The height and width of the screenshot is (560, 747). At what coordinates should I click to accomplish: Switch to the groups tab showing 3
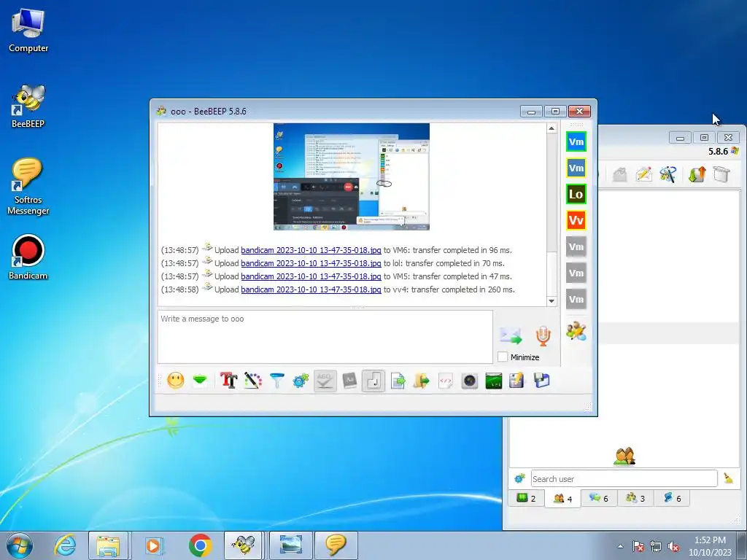(x=635, y=498)
